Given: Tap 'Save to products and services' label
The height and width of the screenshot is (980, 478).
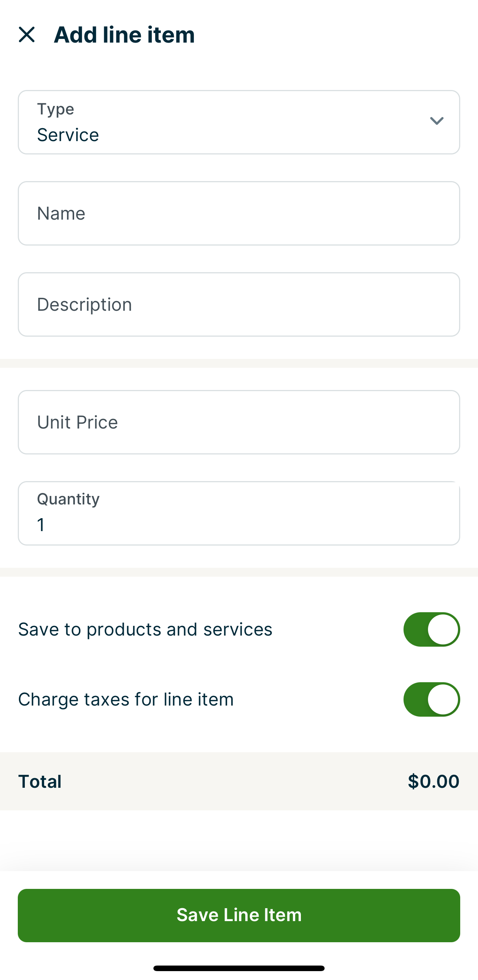Looking at the screenshot, I should pos(145,629).
